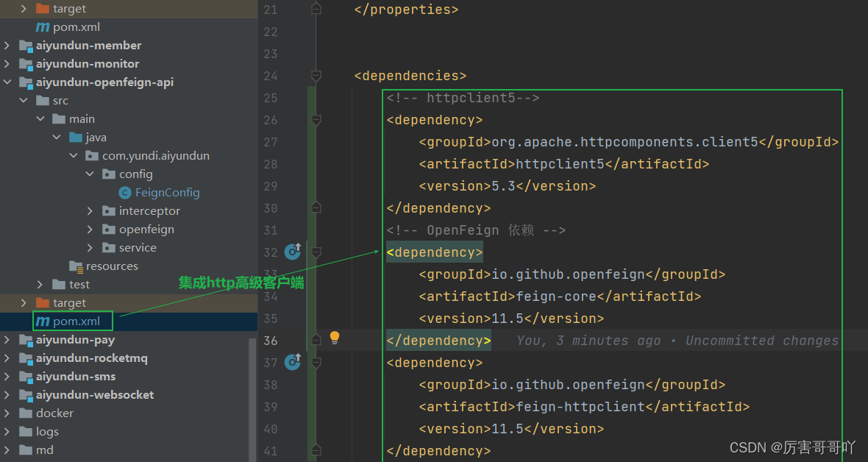Click the blame text You, 3 minutes ago
This screenshot has width=868, height=462.
click(584, 340)
